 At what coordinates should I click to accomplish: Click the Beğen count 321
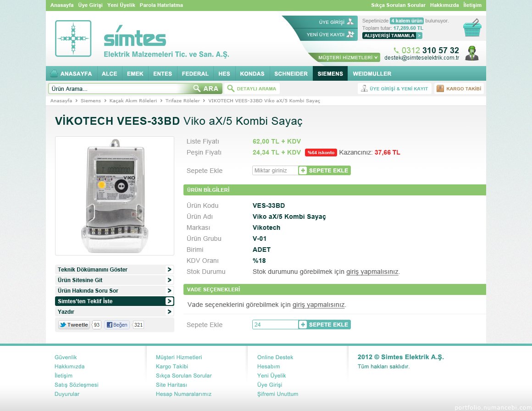[x=138, y=325]
